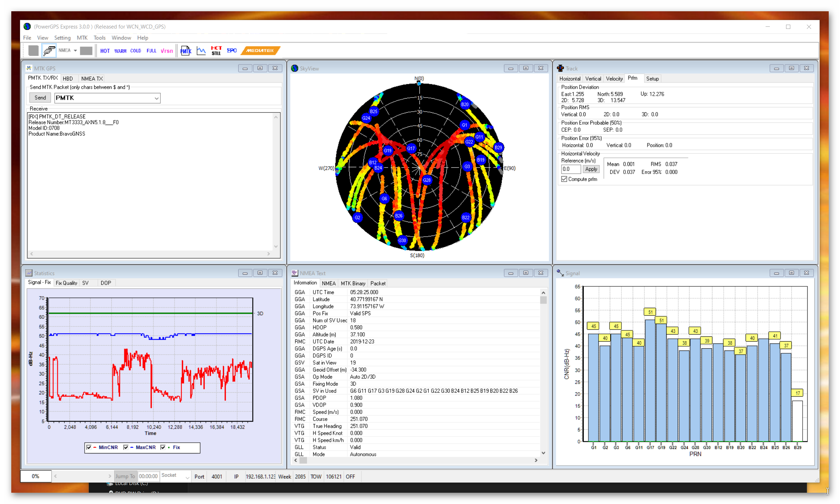Click the Statistics panel icon
The image size is (840, 504).
[x=29, y=273]
